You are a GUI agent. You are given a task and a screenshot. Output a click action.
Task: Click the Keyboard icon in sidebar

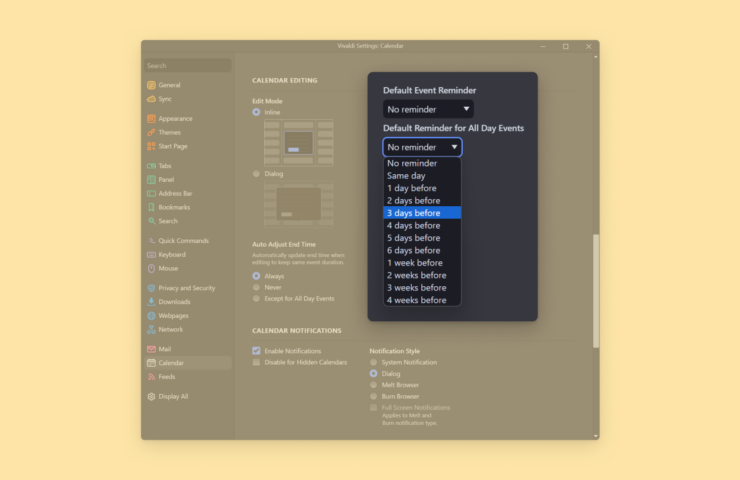[151, 255]
